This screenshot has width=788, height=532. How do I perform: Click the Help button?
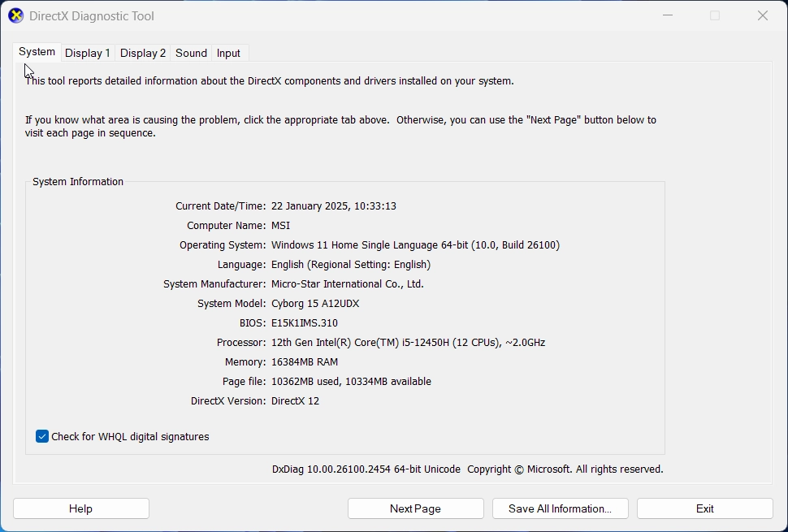click(81, 508)
